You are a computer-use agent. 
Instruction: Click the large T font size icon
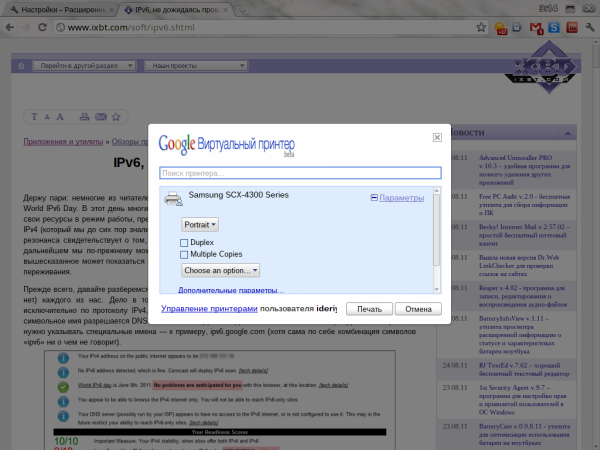(34, 117)
